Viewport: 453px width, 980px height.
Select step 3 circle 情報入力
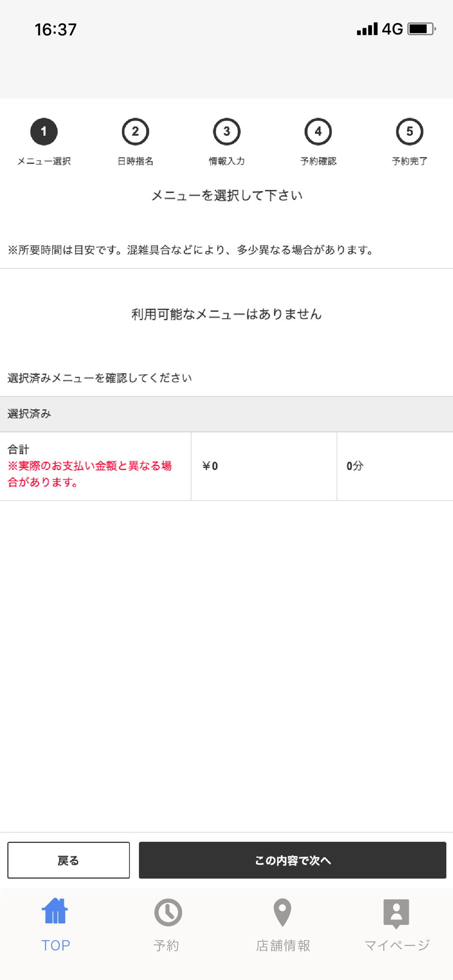point(226,131)
